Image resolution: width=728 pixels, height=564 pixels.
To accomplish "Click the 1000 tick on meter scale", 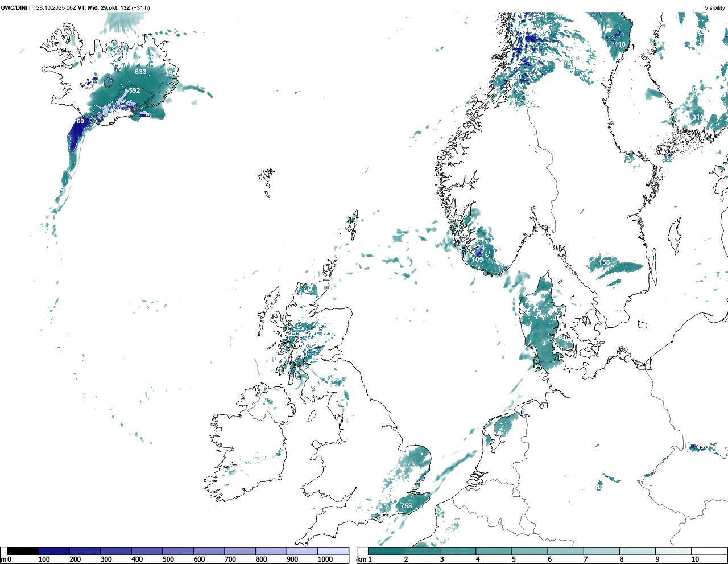I will pos(325,559).
